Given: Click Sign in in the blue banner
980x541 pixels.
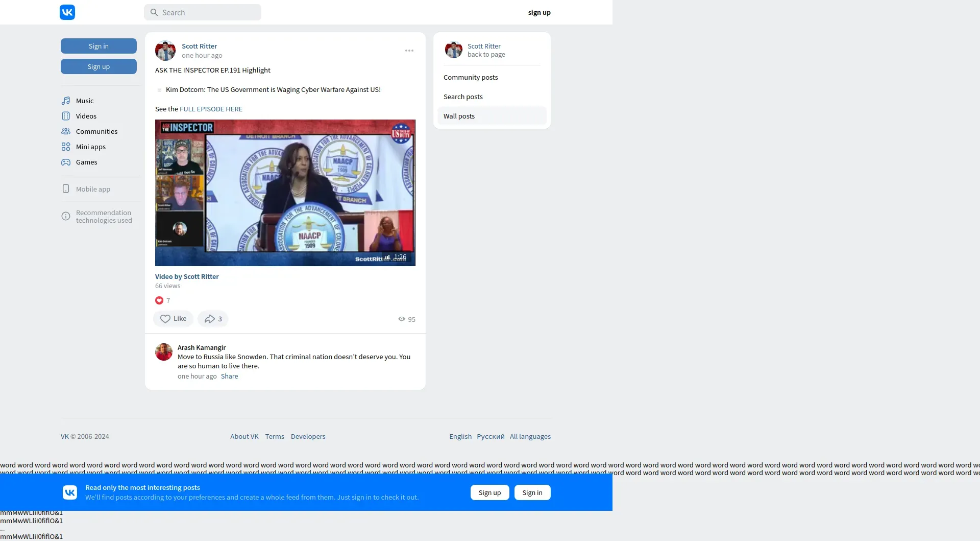Looking at the screenshot, I should (x=532, y=492).
